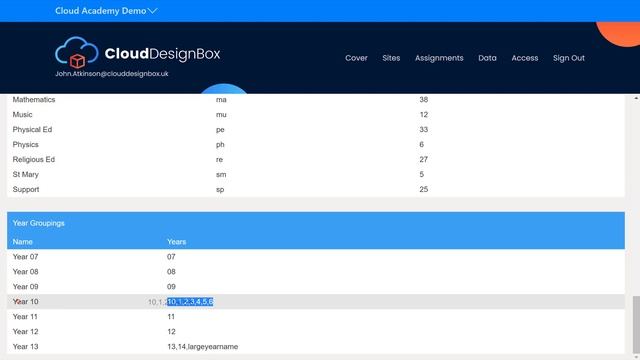The width and height of the screenshot is (640, 360).
Task: Click the Year 08 years value 08
Action: (x=171, y=272)
